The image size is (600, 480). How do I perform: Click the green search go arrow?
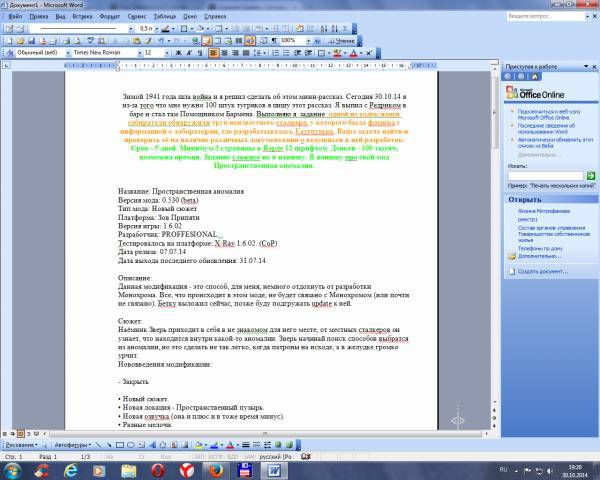click(x=588, y=174)
